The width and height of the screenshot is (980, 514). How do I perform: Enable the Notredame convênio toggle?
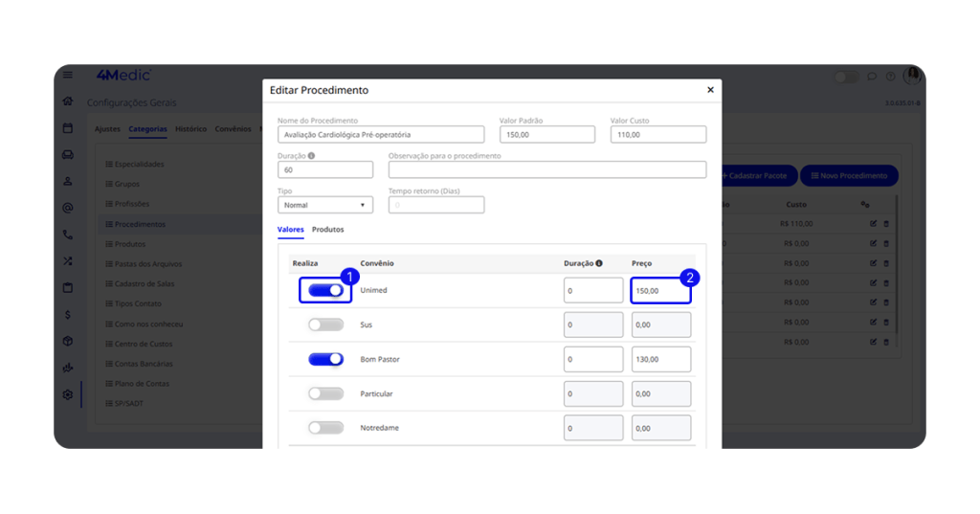(x=325, y=428)
